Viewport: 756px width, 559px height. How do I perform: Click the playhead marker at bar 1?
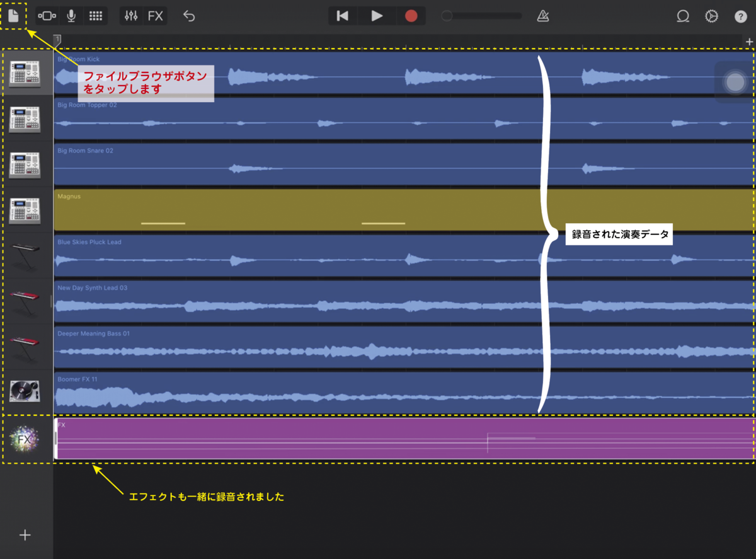[x=57, y=40]
